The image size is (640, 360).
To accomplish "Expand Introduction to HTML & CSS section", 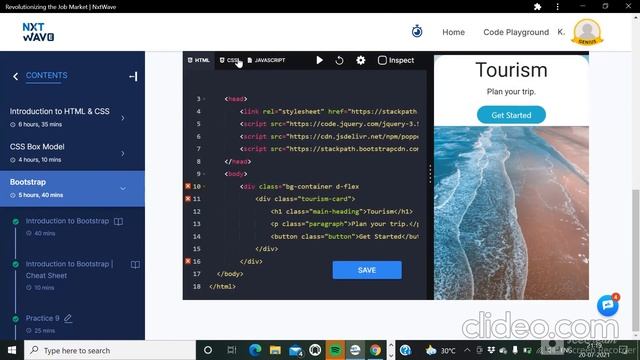I will click(72, 117).
